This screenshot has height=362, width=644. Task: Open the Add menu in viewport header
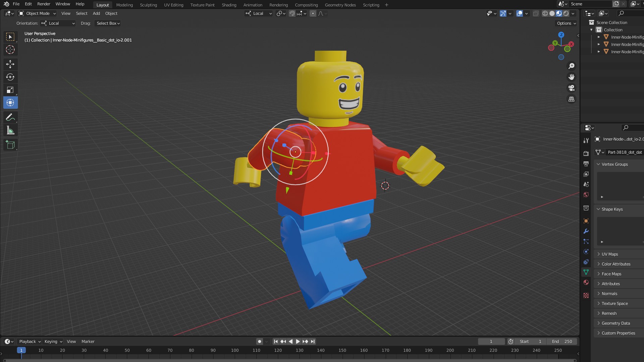(x=96, y=13)
